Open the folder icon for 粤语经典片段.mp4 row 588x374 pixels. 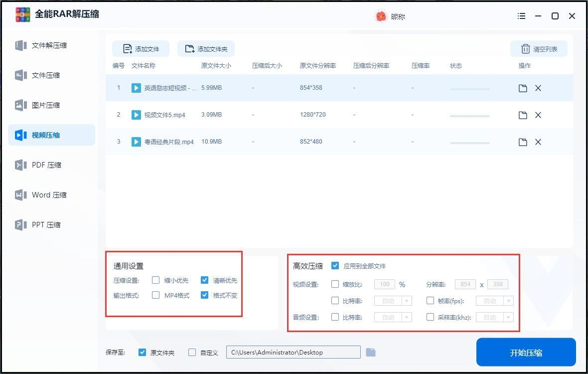(x=523, y=142)
